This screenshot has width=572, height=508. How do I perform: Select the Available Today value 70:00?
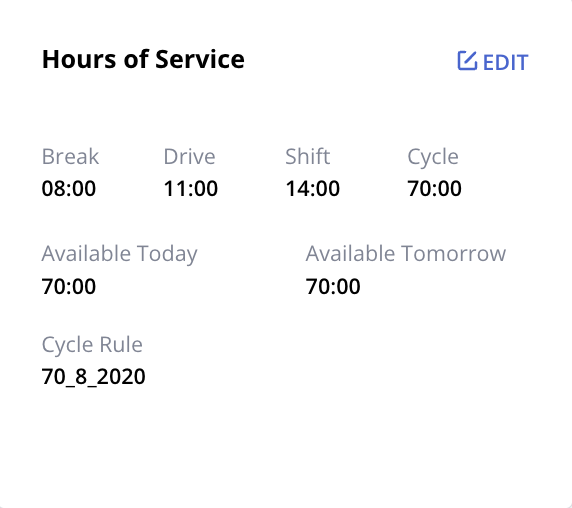point(69,286)
